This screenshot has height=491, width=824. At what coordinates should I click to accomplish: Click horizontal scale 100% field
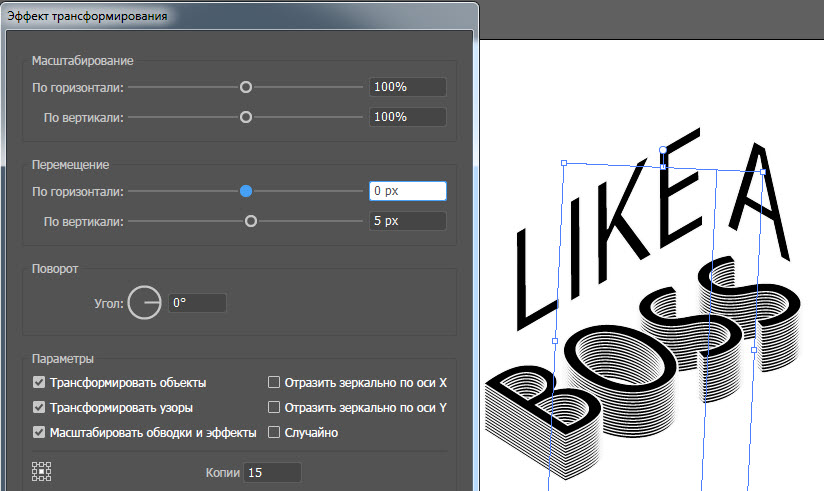tap(408, 87)
